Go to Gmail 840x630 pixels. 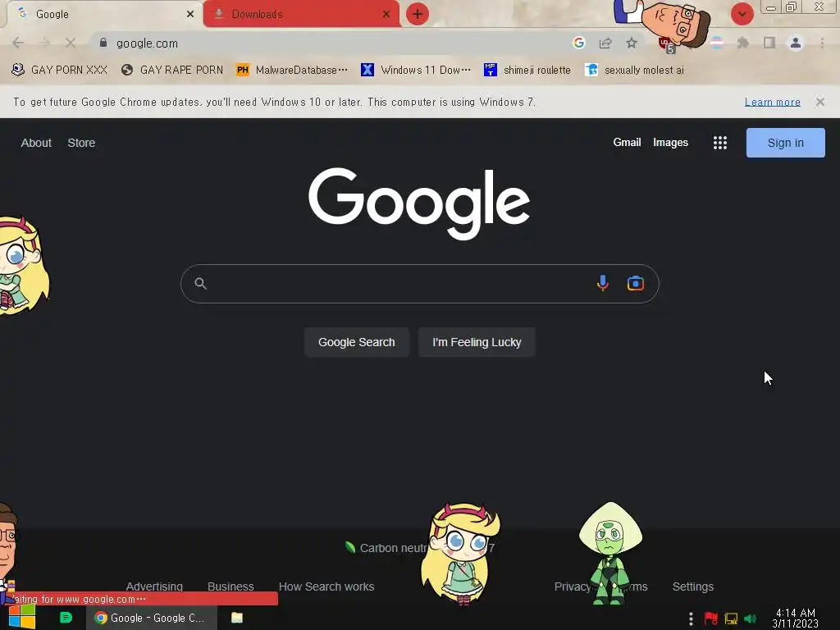pos(627,143)
